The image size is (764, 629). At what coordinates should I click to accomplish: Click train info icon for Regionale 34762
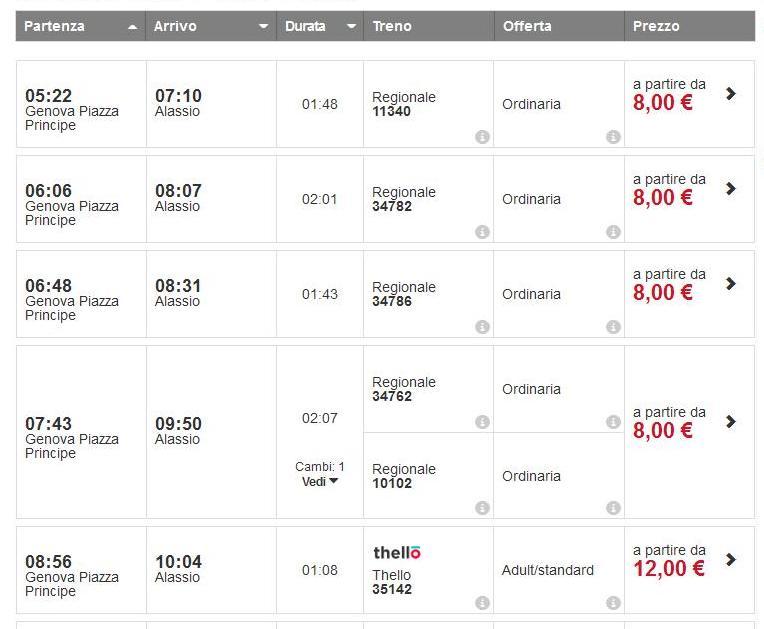click(482, 422)
